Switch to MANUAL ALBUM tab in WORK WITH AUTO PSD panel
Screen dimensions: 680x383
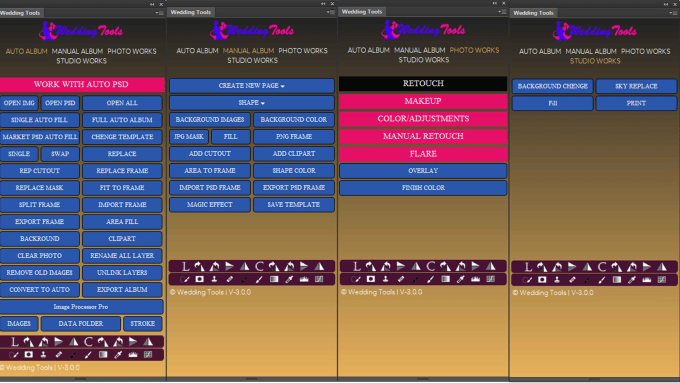[x=77, y=51]
